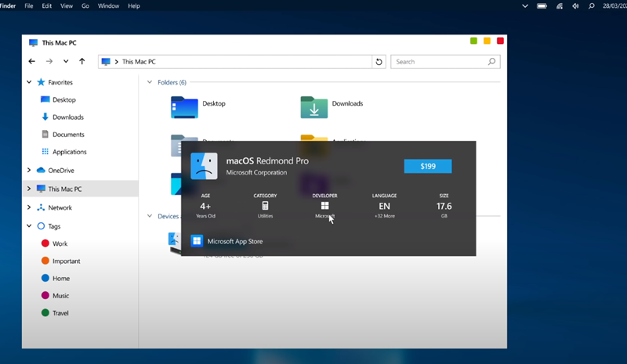Screen dimensions: 627x364
Task: Click the up arrow navigation button
Action: tap(82, 61)
